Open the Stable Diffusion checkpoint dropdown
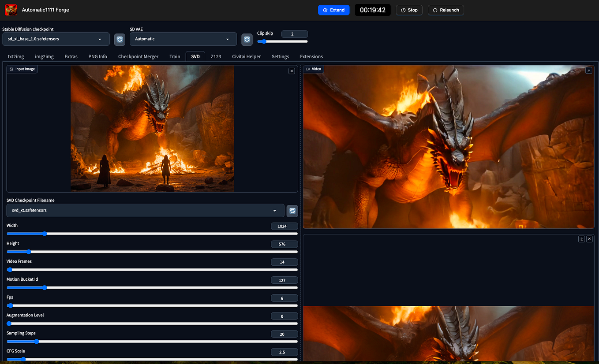This screenshot has height=364, width=599. click(56, 39)
